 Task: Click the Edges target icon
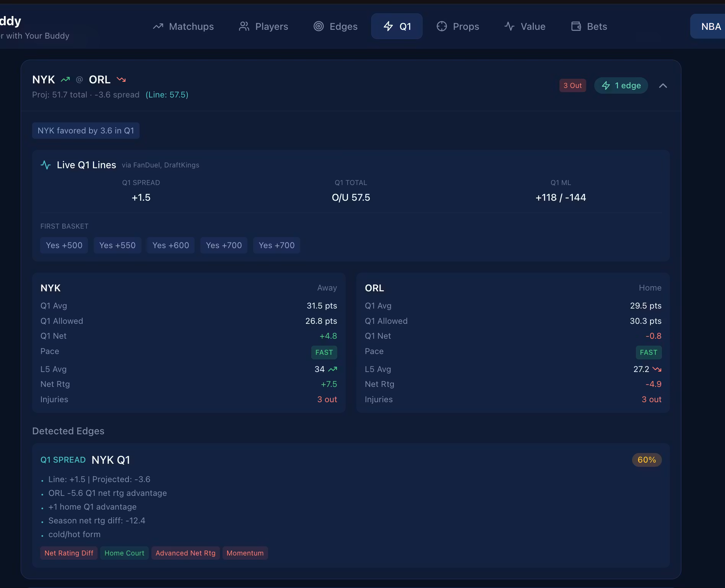pos(319,26)
